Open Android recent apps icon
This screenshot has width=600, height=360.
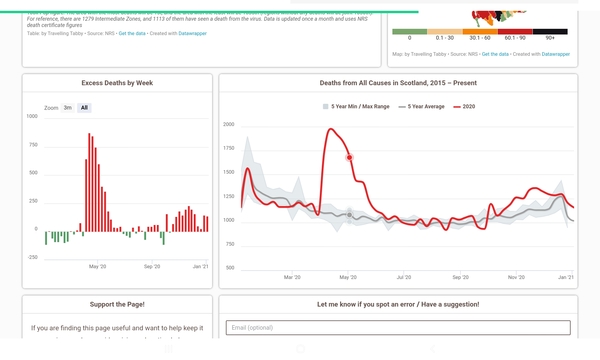click(168, 349)
